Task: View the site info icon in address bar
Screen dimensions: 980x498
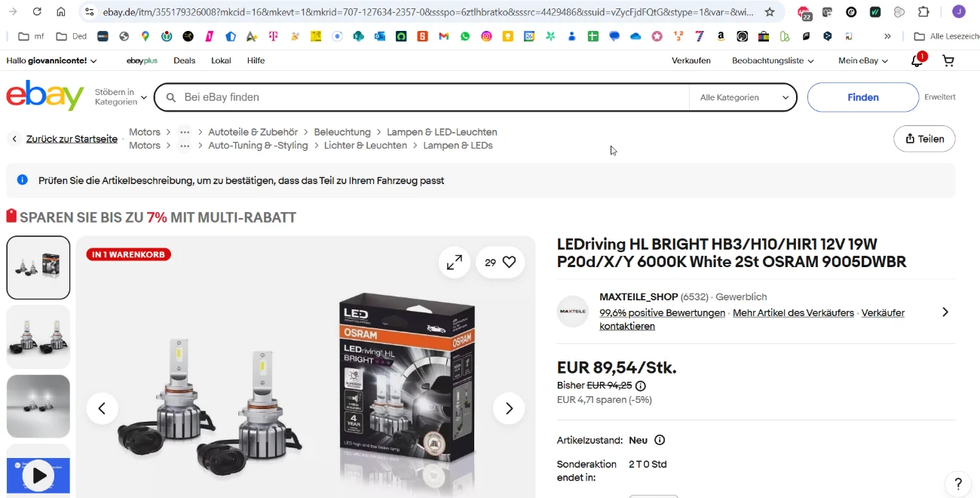Action: (x=89, y=12)
